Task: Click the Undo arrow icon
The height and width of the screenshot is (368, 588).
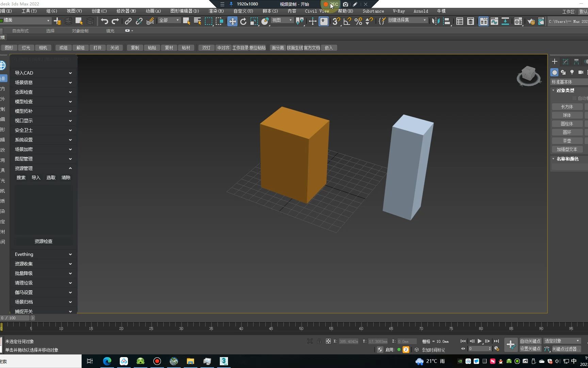Action: point(104,21)
